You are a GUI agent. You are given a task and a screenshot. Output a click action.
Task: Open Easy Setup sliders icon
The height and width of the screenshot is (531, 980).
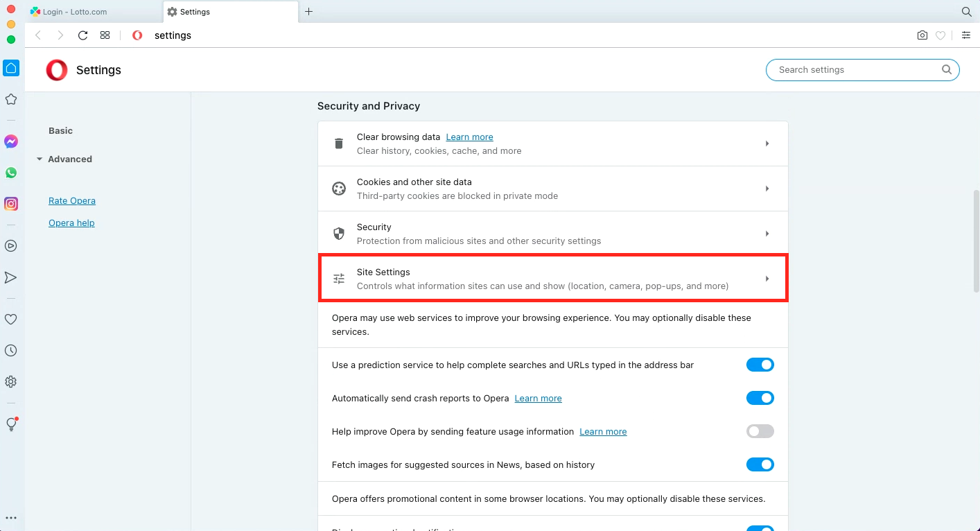(x=966, y=35)
